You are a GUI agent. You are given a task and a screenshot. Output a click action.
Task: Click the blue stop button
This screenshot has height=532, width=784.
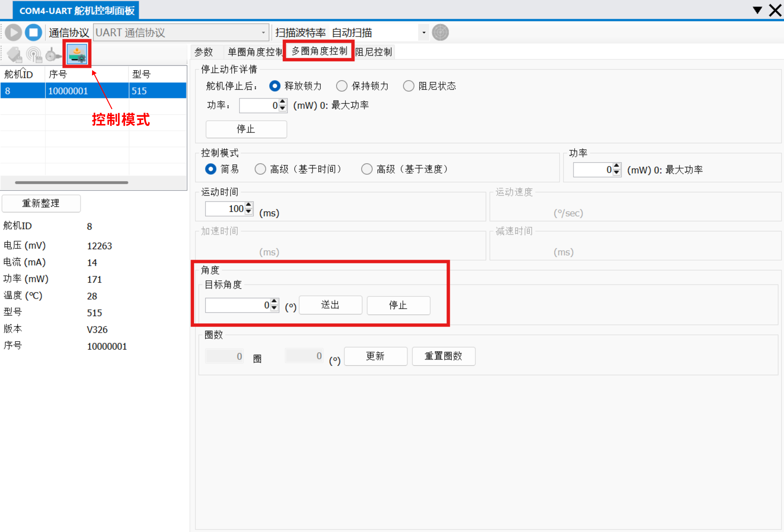coord(33,33)
